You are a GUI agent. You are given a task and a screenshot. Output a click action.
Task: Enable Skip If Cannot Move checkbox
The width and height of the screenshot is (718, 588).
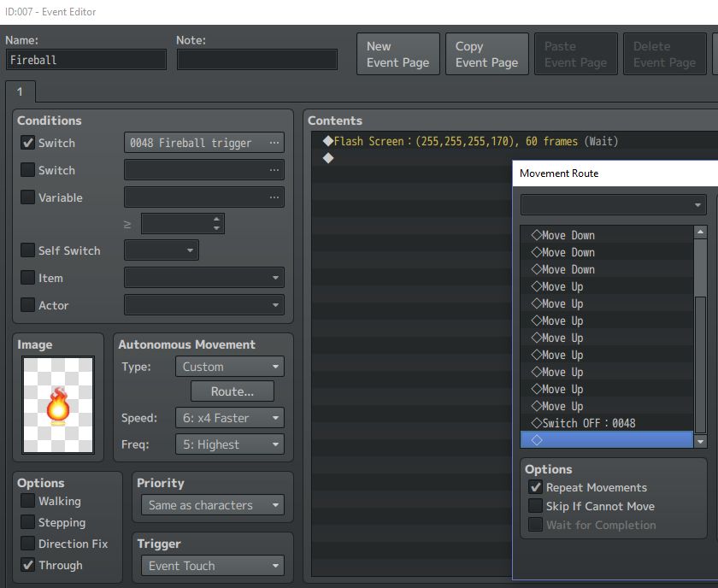(535, 506)
